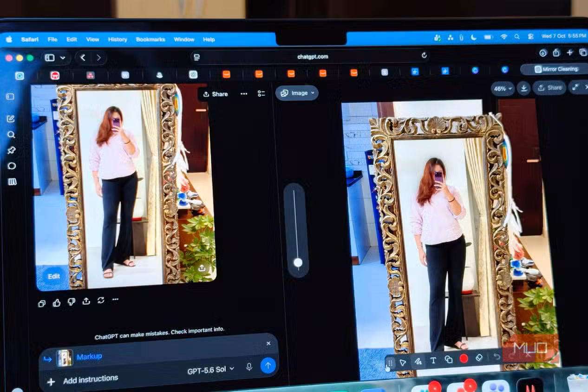Image resolution: width=588 pixels, height=392 pixels.
Task: Click the blue send arrow button
Action: click(x=268, y=365)
